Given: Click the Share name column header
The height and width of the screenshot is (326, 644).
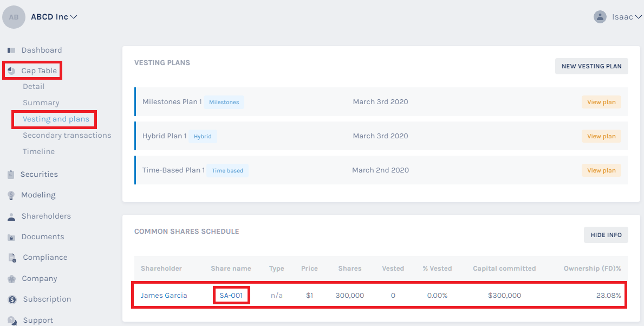Looking at the screenshot, I should pyautogui.click(x=231, y=269).
